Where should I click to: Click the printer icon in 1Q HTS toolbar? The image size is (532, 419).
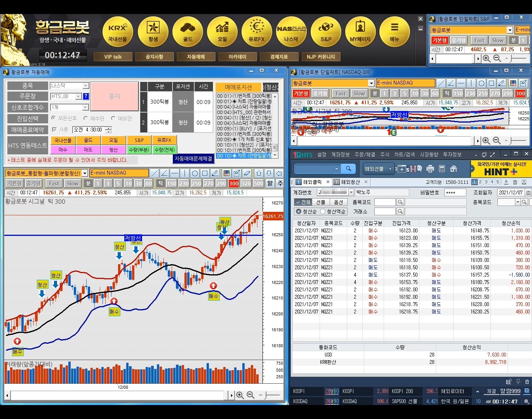coord(430,169)
